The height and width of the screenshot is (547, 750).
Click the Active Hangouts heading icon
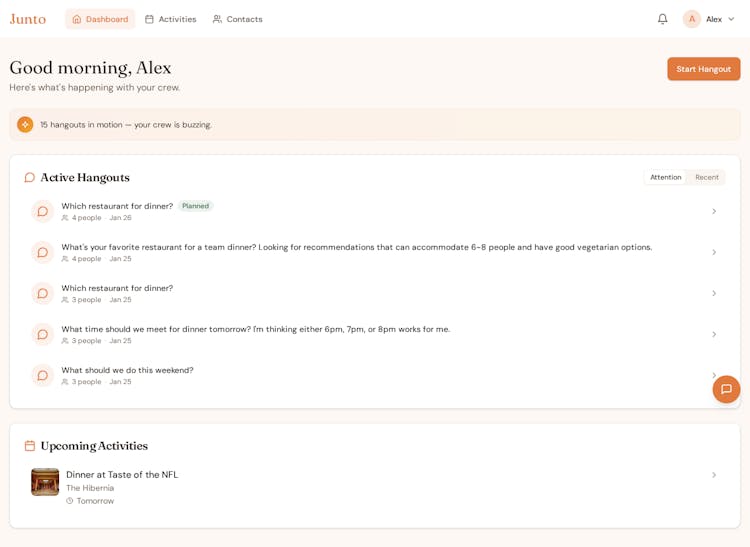coord(30,178)
